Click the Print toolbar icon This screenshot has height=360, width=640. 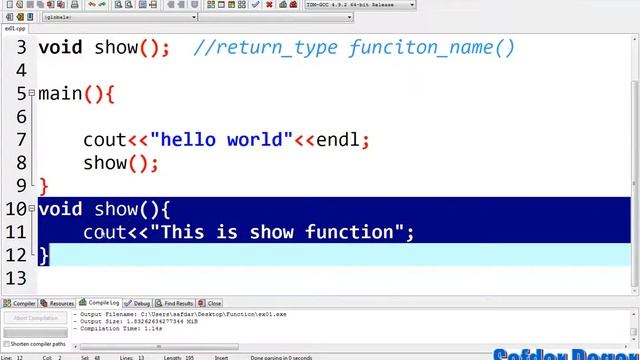point(74,4)
